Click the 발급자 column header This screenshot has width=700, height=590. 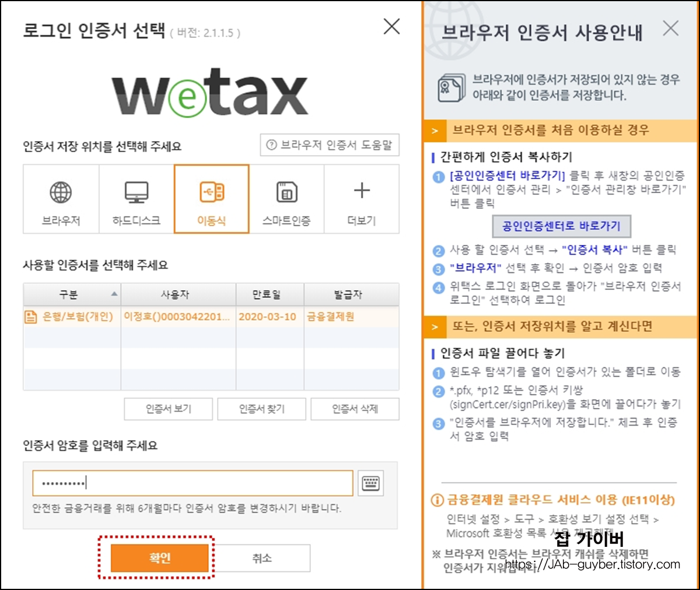click(352, 294)
